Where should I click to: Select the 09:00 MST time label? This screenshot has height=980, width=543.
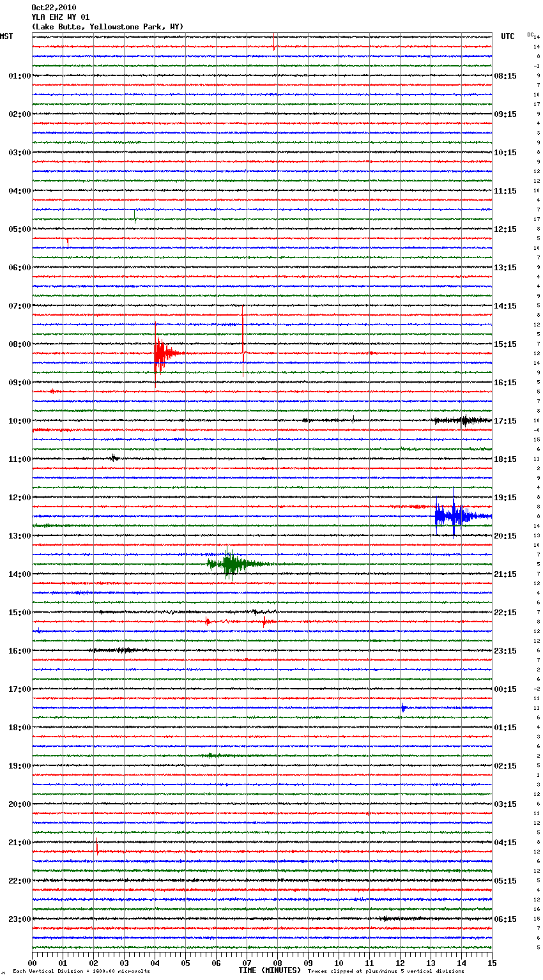[20, 383]
